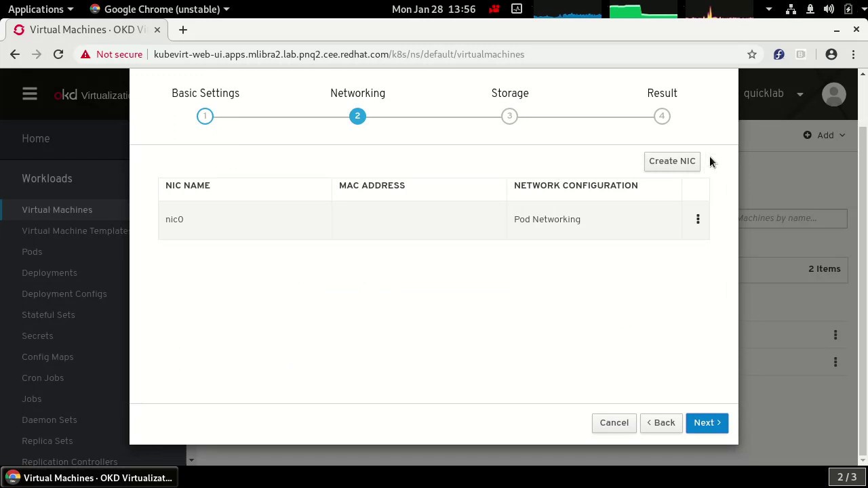Reload the browser page
Viewport: 868px width, 488px height.
tap(58, 54)
